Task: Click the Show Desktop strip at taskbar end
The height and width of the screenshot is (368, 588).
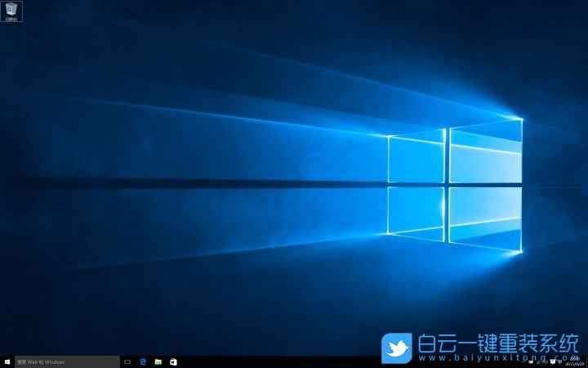Action: pyautogui.click(x=586, y=361)
